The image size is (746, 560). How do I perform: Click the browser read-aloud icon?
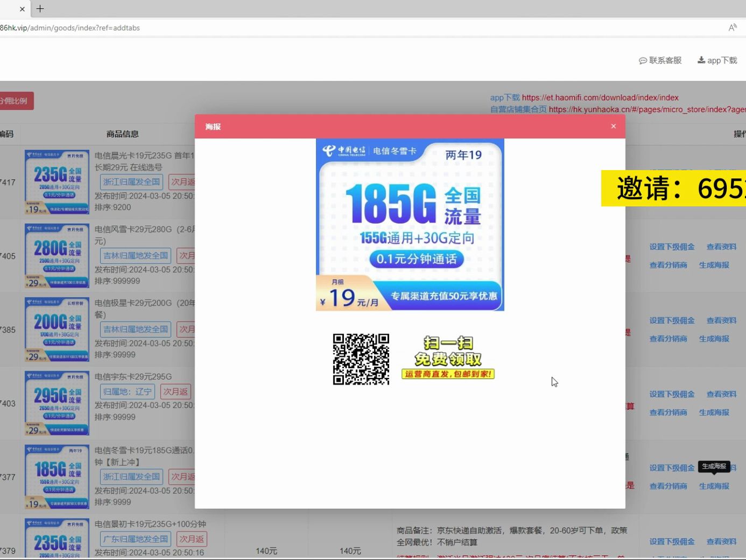(x=733, y=27)
